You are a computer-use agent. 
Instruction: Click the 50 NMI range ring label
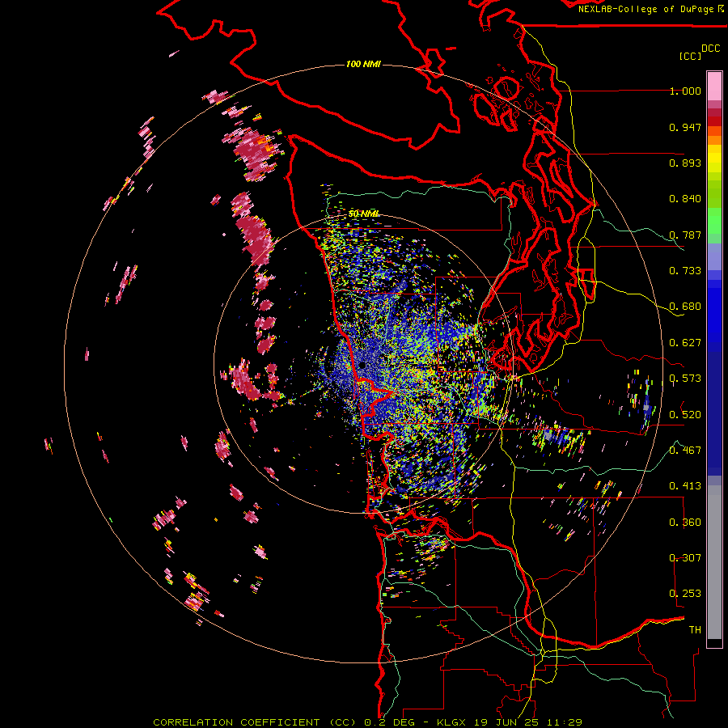(363, 214)
